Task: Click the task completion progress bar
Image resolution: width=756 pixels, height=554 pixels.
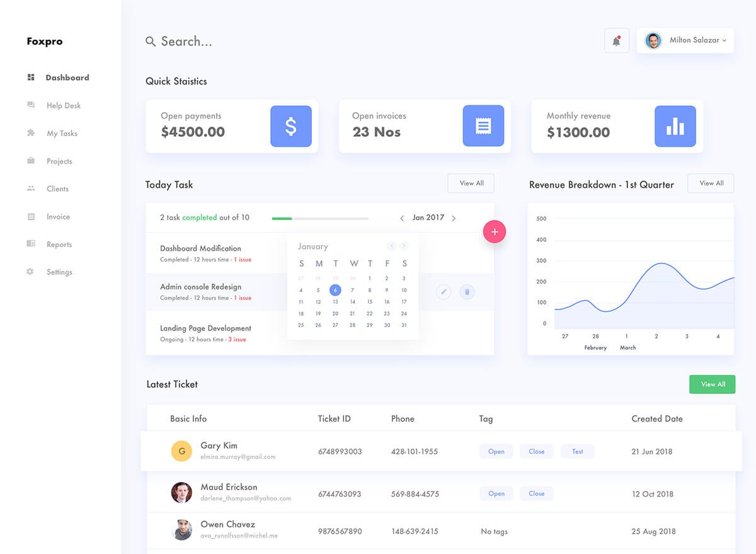Action: click(320, 218)
